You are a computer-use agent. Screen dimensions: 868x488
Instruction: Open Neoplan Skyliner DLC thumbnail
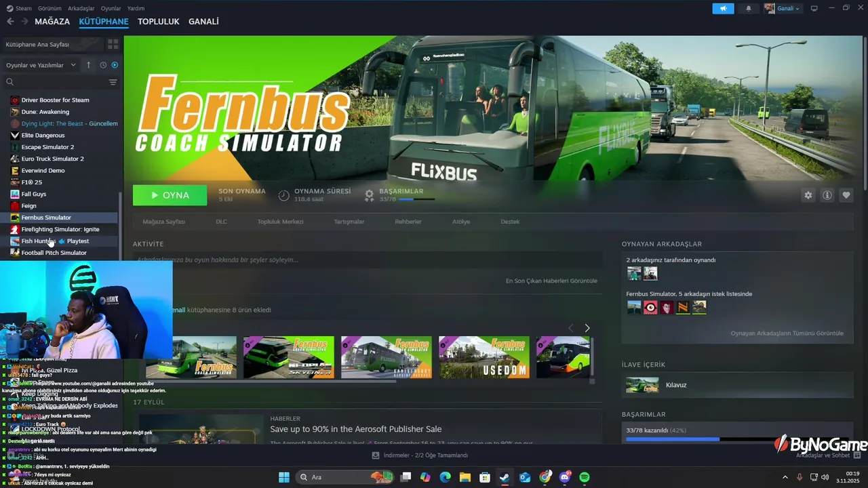(x=289, y=357)
